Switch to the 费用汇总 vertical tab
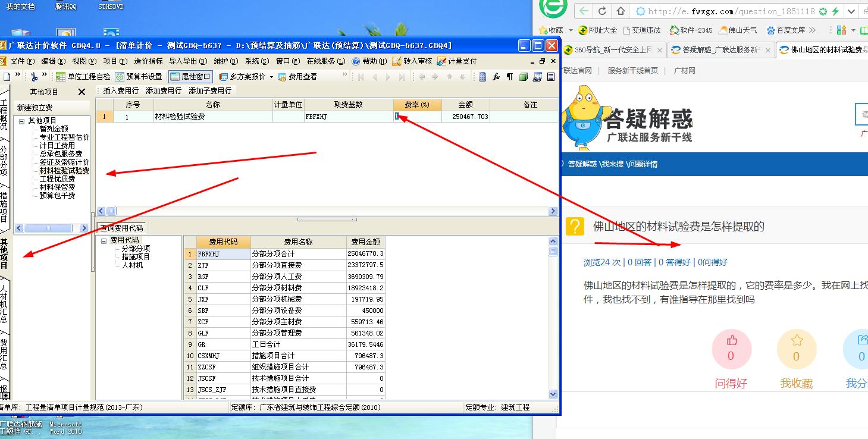Image resolution: width=868 pixels, height=439 pixels. tap(4, 354)
